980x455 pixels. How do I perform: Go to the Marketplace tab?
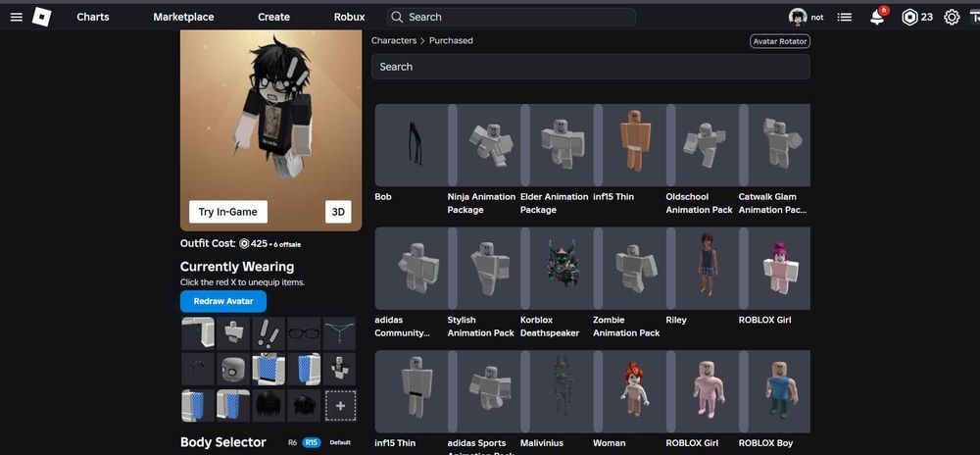[x=183, y=17]
